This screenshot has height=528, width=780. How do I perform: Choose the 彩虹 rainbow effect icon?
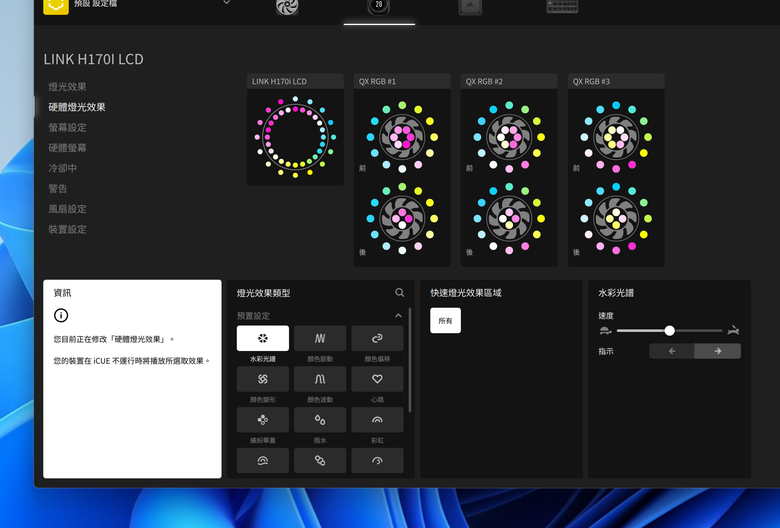377,420
